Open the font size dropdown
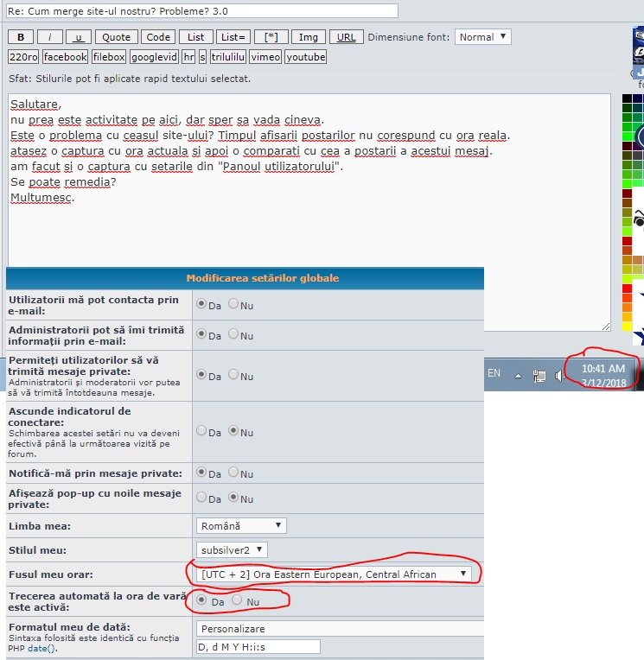The height and width of the screenshot is (660, 644). [x=482, y=37]
